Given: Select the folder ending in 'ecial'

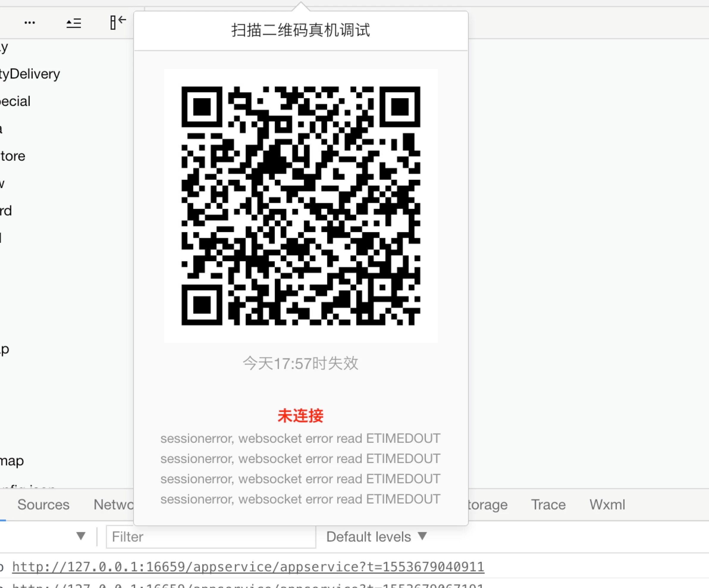Looking at the screenshot, I should pos(15,101).
